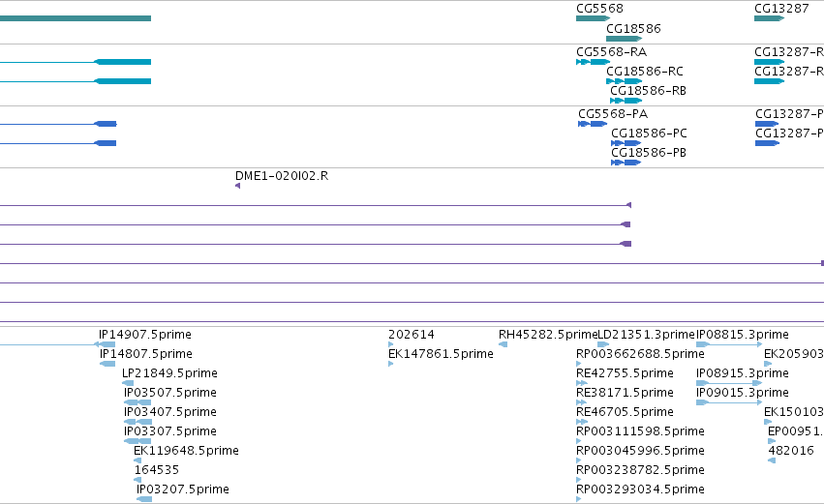The image size is (824, 504).
Task: Select the CG5568-PA protein label
Action: coord(613,114)
